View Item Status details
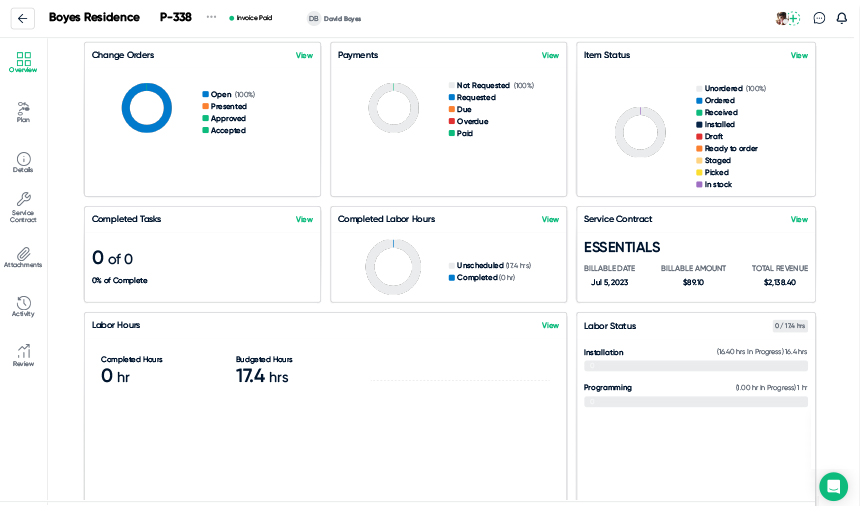The image size is (860, 515). coord(799,55)
